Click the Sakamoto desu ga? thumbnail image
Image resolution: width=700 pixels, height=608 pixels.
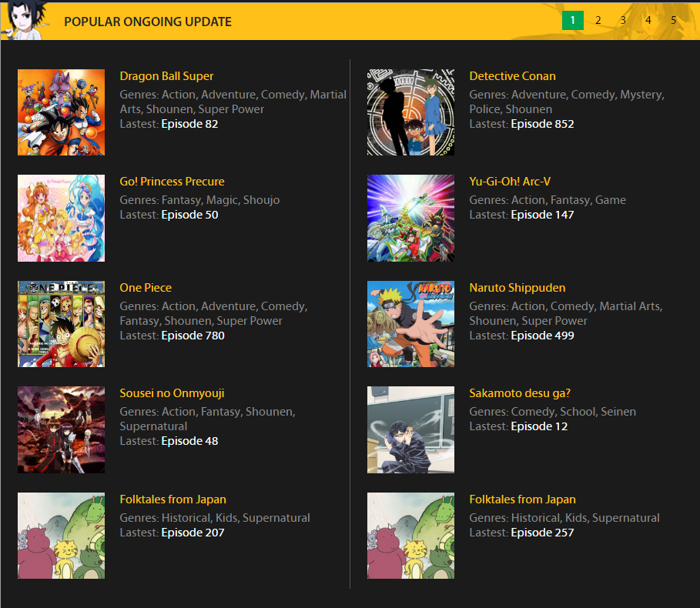coord(410,429)
